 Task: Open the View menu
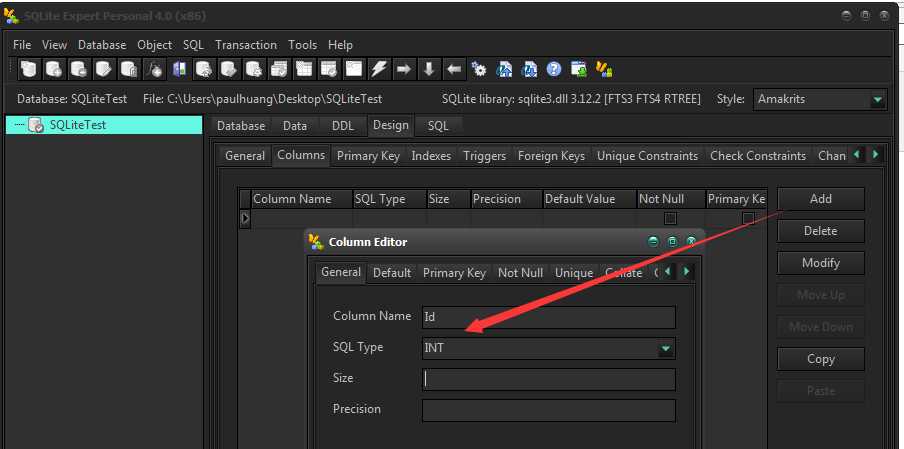coord(54,45)
